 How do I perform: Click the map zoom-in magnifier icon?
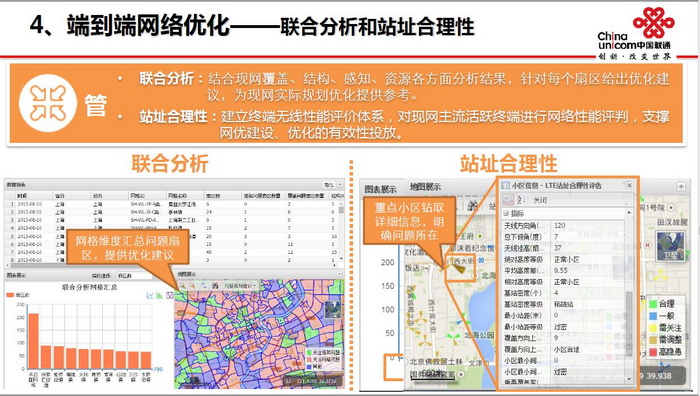183,286
